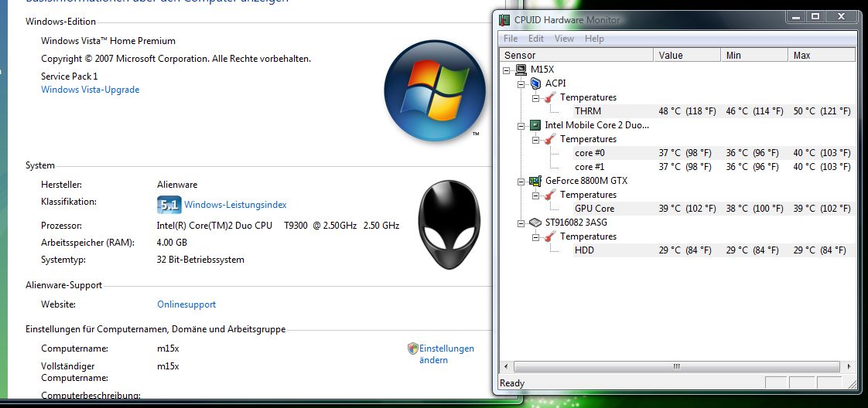
Task: Collapse Temperatures under ACPI
Action: click(535, 98)
